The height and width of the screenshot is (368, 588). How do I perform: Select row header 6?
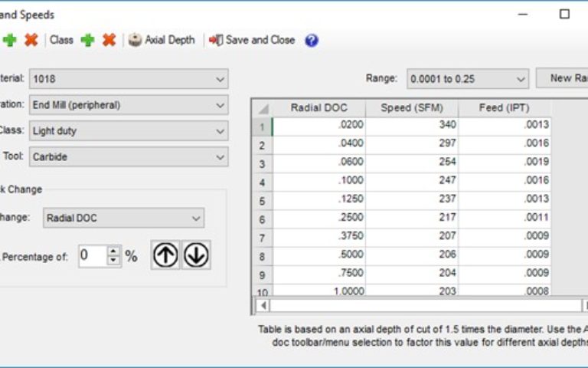[x=263, y=219]
